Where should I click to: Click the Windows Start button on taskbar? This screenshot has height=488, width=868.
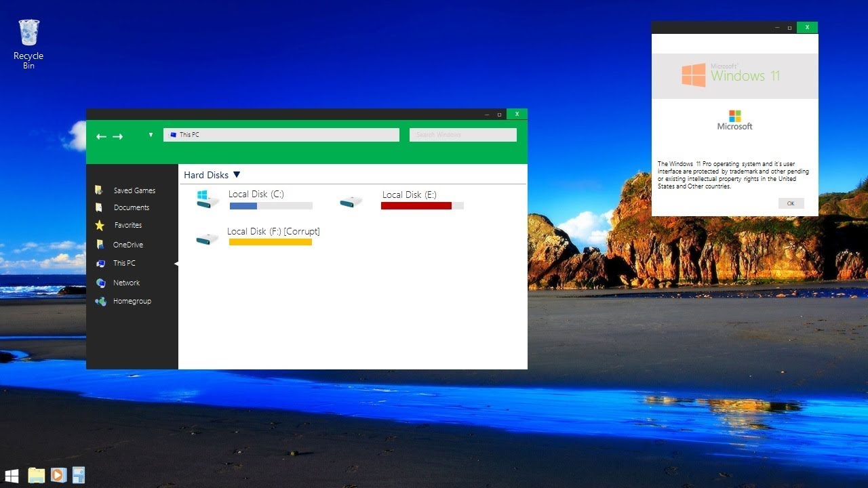coord(12,476)
